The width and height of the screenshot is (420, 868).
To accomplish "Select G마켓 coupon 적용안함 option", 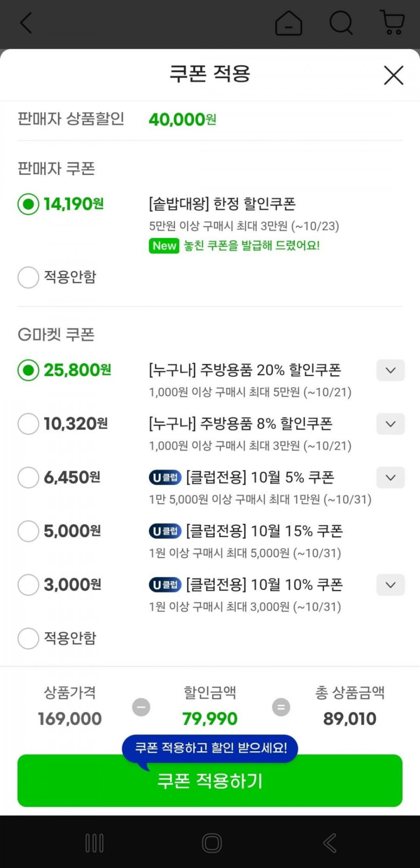I will click(x=28, y=639).
